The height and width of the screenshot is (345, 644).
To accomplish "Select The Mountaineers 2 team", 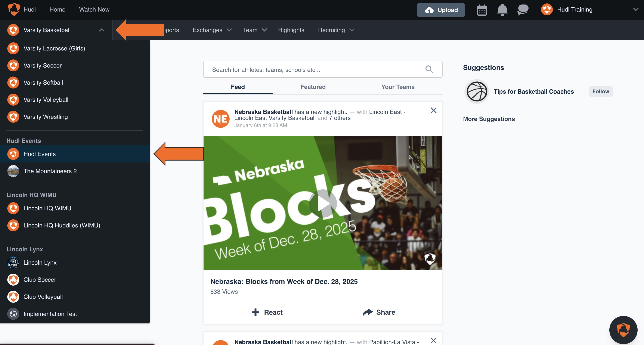I will (x=75, y=171).
